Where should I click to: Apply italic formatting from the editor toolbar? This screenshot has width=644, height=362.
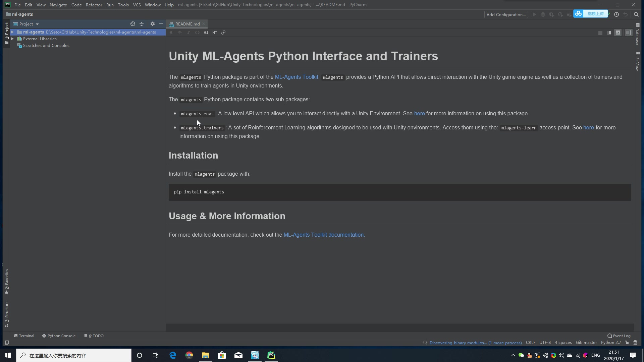pyautogui.click(x=189, y=33)
